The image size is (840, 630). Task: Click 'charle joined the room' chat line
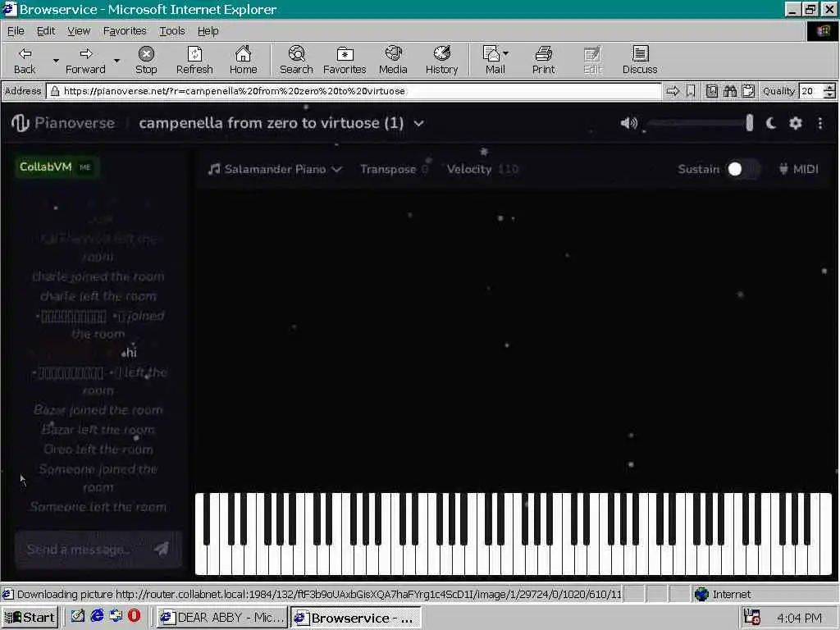click(98, 277)
